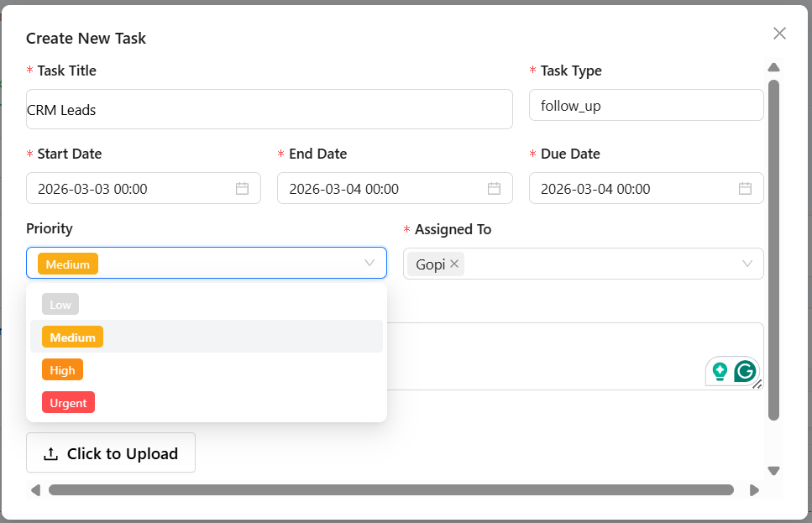This screenshot has width=812, height=523.
Task: Click the follow_up Task Type field
Action: [646, 104]
